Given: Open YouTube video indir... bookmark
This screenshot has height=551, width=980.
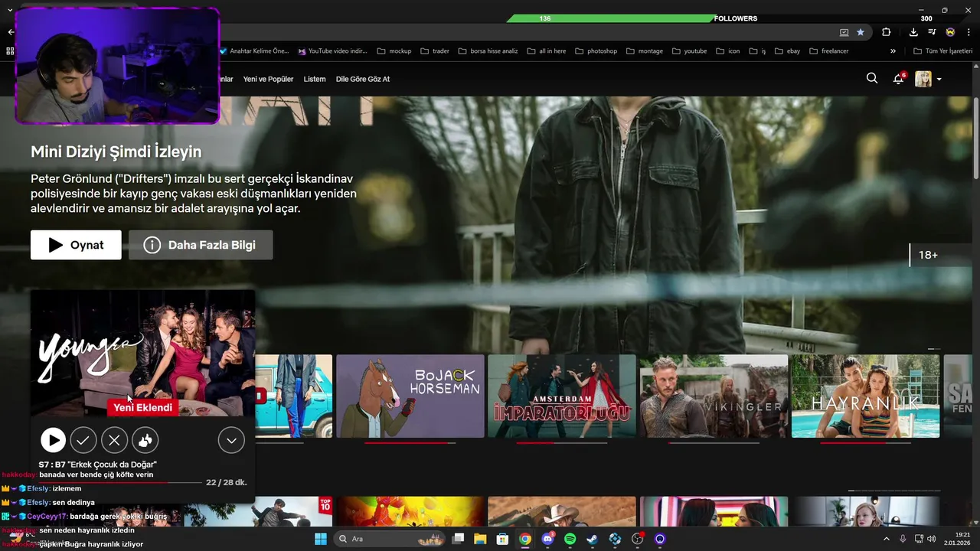Looking at the screenshot, I should pos(332,51).
